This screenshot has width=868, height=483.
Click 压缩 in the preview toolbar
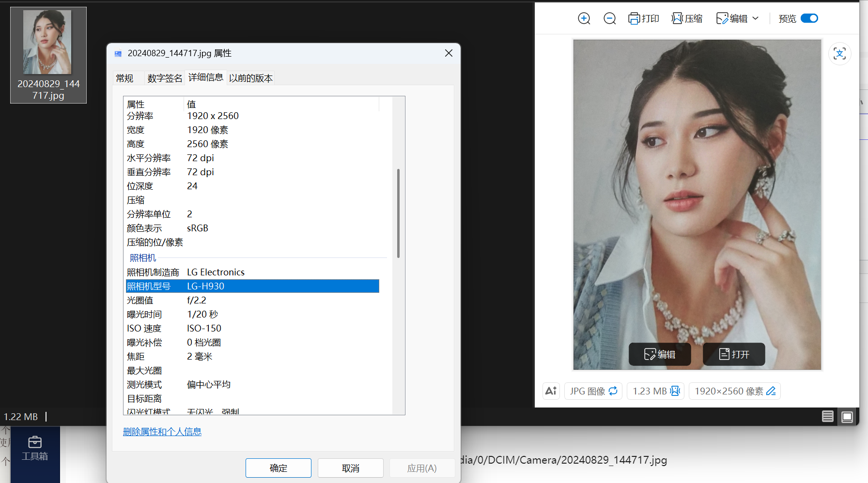(687, 18)
